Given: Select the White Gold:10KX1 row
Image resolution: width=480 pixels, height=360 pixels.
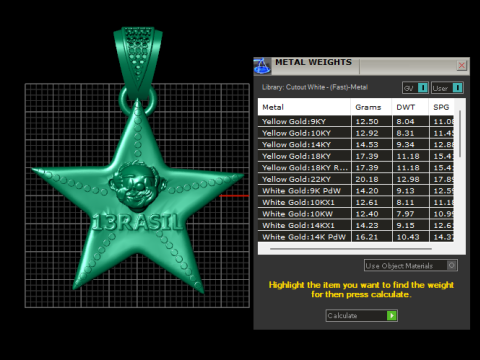Looking at the screenshot, I should [x=356, y=202].
